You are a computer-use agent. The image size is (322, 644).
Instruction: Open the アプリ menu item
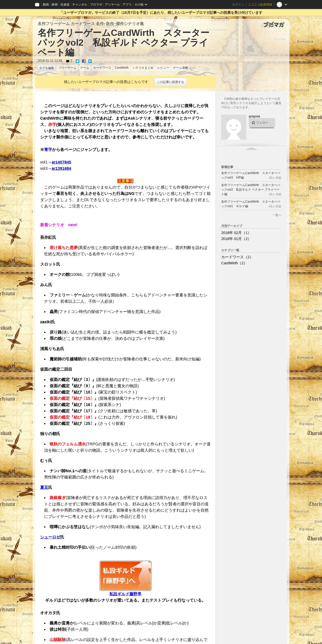coord(127,5)
